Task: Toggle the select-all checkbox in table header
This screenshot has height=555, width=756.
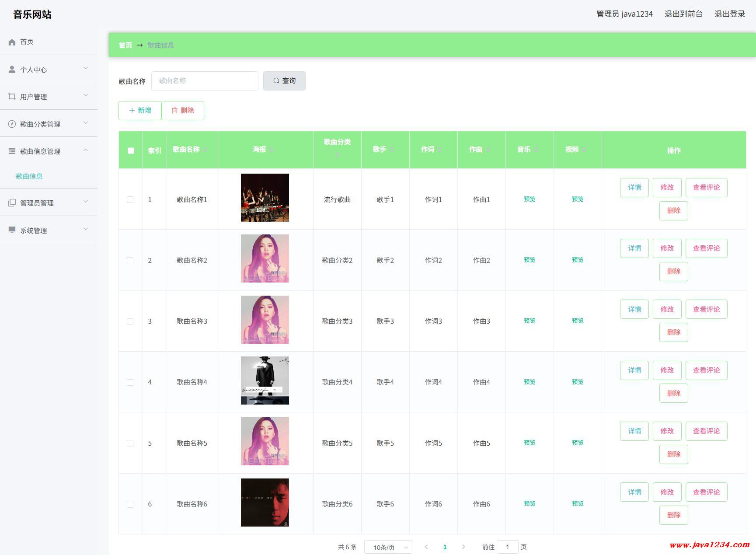Action: [131, 150]
